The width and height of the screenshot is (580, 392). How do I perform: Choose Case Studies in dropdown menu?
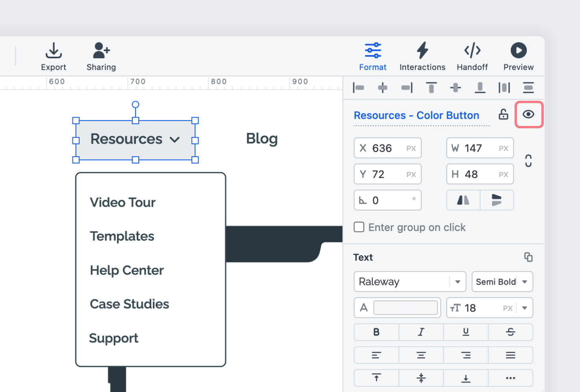click(130, 304)
